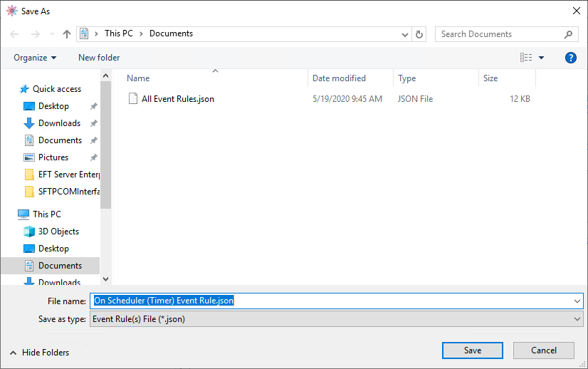Click the All Event Rules.json file
The height and width of the screenshot is (369, 588).
tap(177, 99)
